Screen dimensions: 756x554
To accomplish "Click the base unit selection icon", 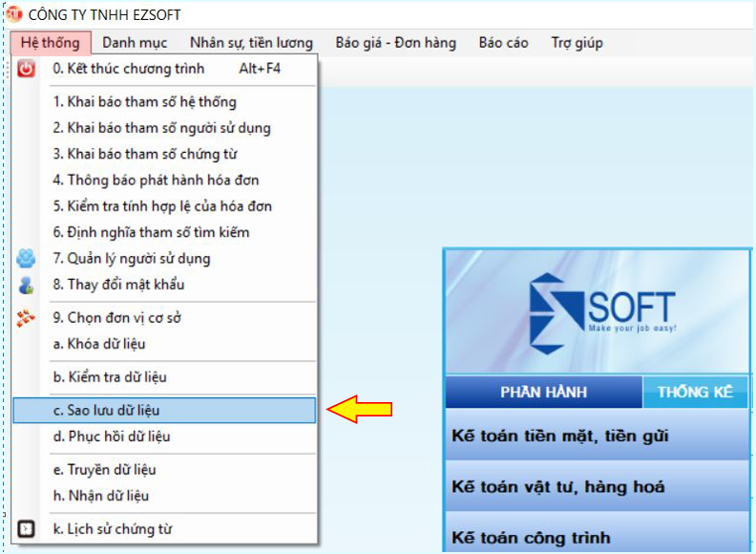I will coord(26,318).
